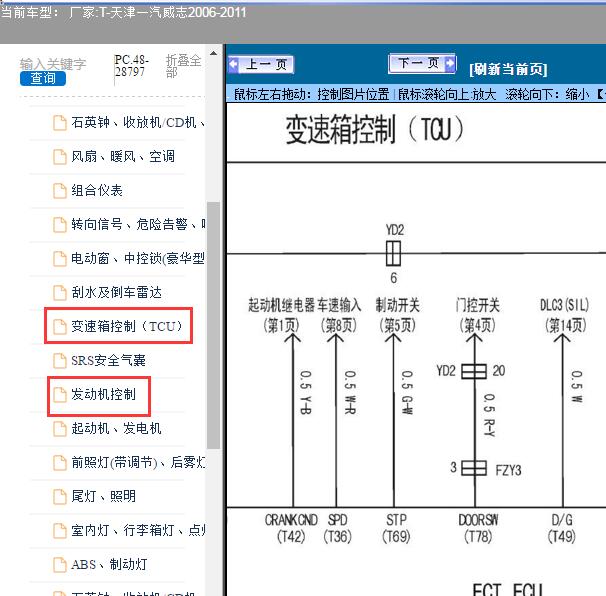Screen dimensions: 606x596
Task: Click document icon beside 变速箱控制（TCU）
Action: point(60,327)
